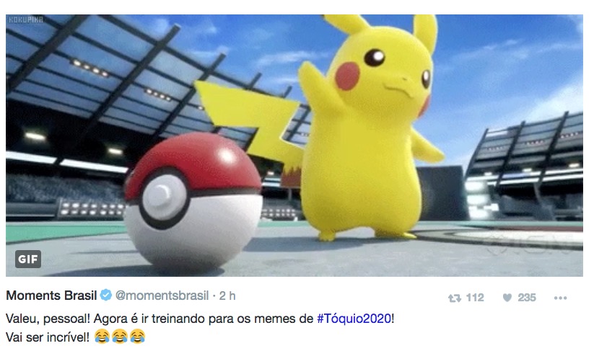Click the middle laughing emoji
The height and width of the screenshot is (364, 594).
click(x=119, y=336)
